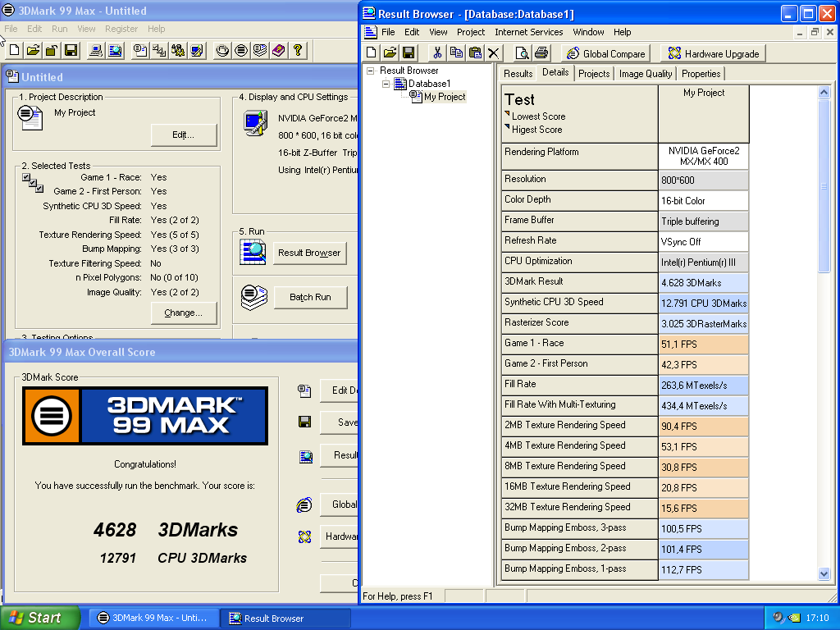Click the scissors Cut icon in Result Browser
The width and height of the screenshot is (840, 630).
pyautogui.click(x=438, y=52)
